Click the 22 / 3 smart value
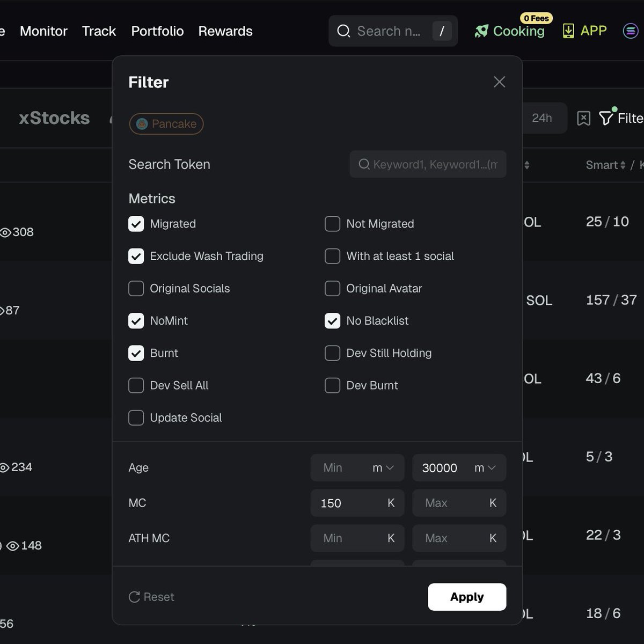 603,535
